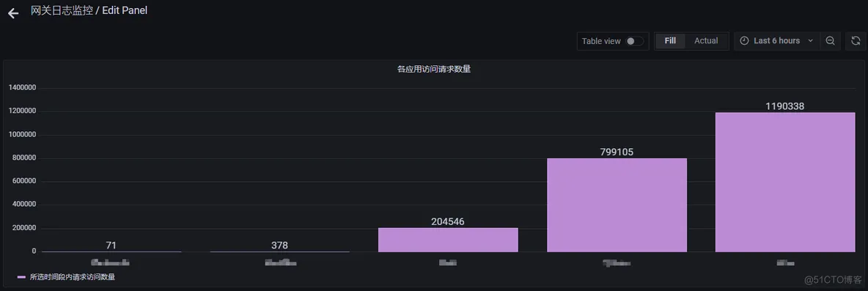
Task: Select the Fill display mode
Action: pos(670,41)
